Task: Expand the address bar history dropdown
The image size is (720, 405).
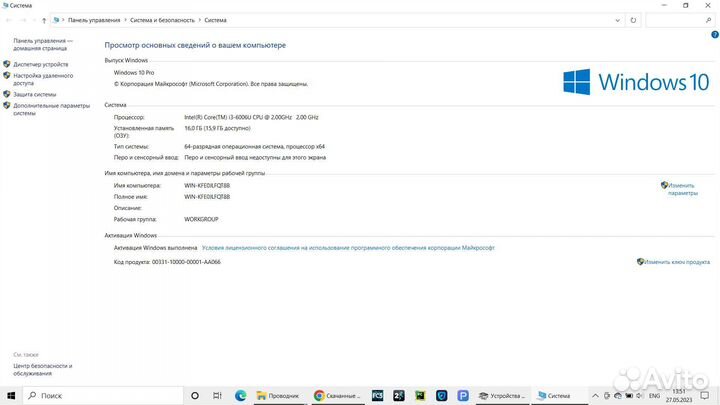Action: [x=618, y=20]
